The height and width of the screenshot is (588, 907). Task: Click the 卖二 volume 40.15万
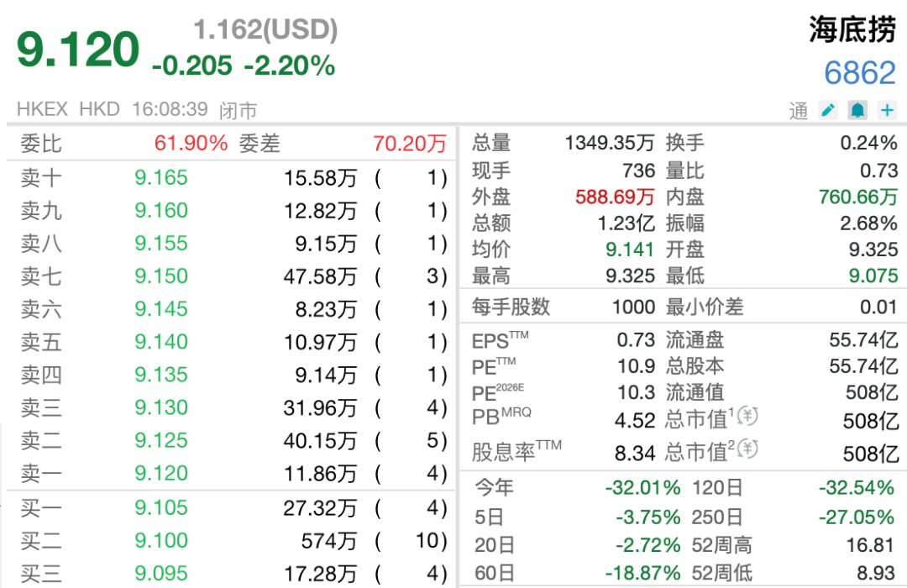tap(320, 442)
